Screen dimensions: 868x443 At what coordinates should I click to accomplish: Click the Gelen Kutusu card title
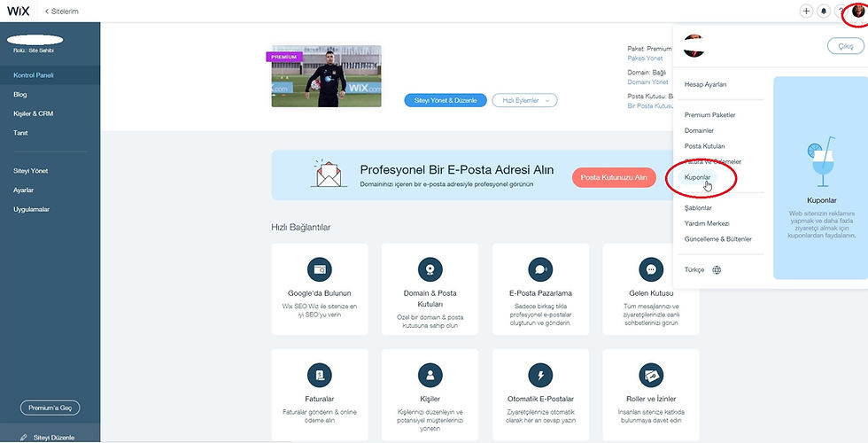651,293
